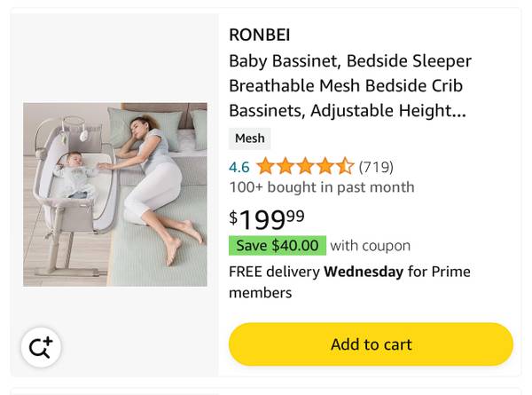Click the middle star of the rating

(305, 167)
